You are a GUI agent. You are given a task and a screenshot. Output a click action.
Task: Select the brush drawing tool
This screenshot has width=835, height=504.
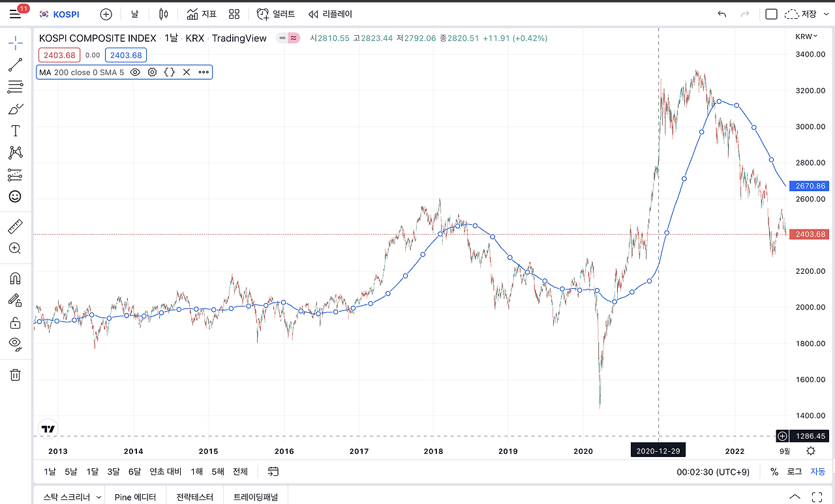[x=16, y=109]
